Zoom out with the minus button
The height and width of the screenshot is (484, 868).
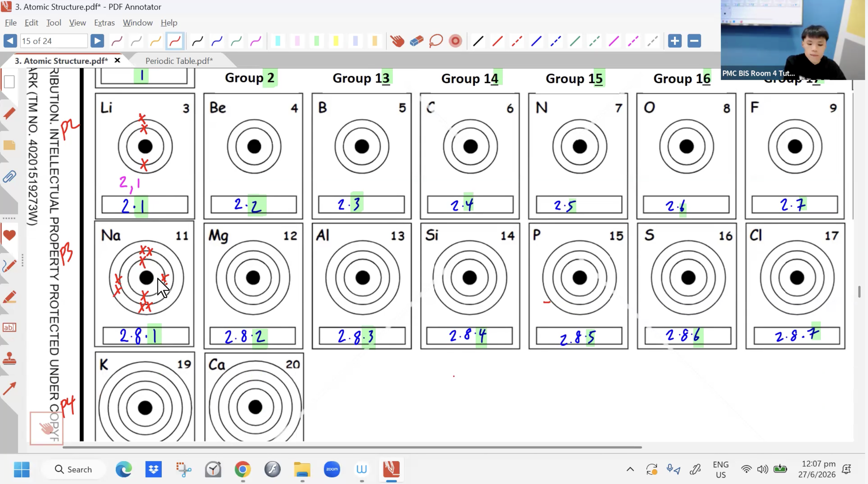694,41
